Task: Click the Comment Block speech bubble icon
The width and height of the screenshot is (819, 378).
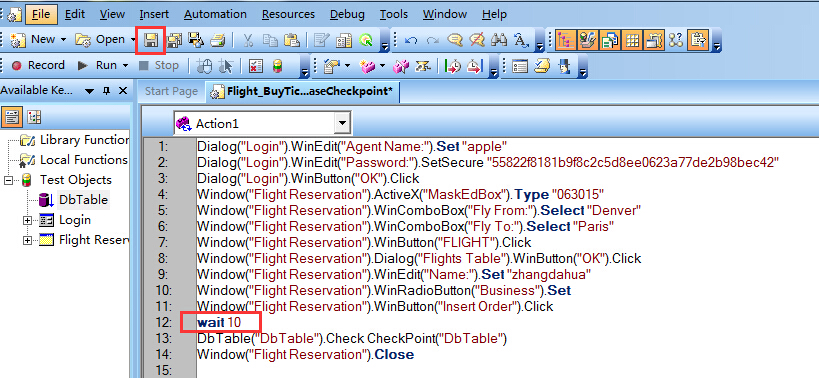Action: pos(454,40)
